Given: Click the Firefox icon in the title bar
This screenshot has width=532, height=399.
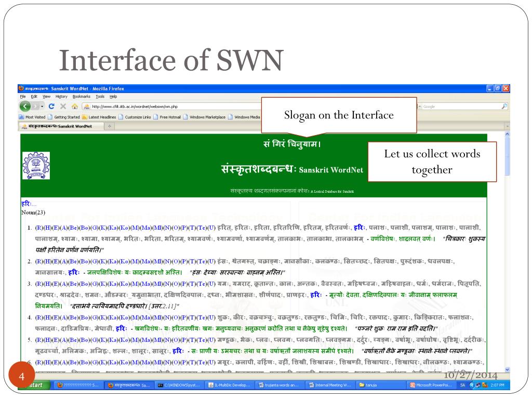Looking at the screenshot, I should (21, 88).
